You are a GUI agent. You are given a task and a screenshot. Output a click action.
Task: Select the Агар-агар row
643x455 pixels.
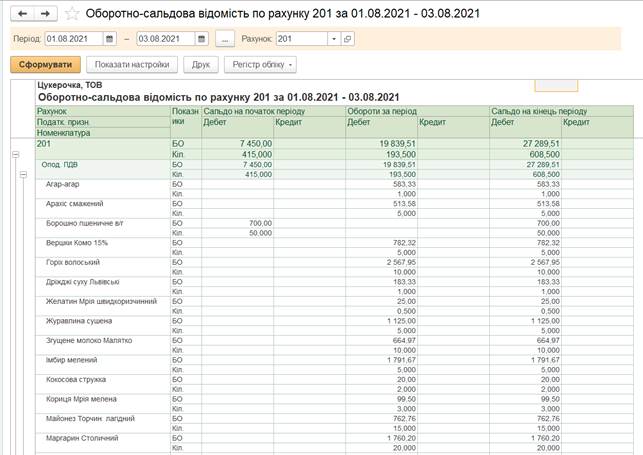coord(66,184)
